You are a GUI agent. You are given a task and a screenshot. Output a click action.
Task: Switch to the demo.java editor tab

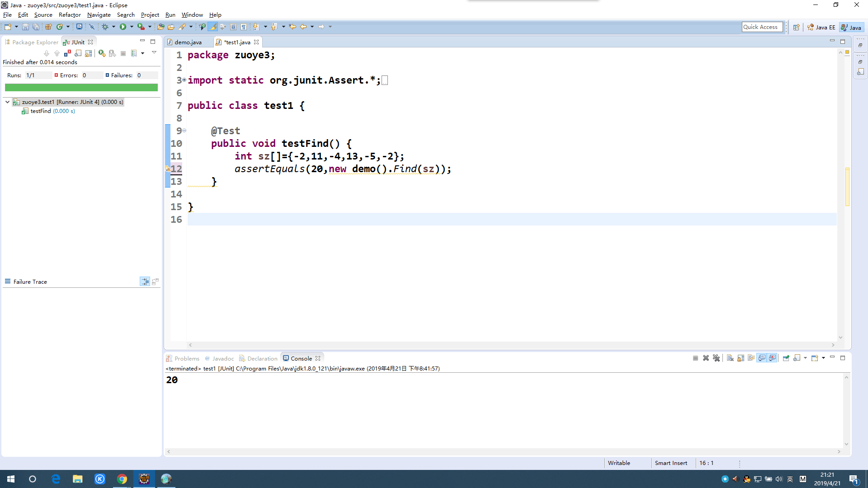click(x=188, y=42)
